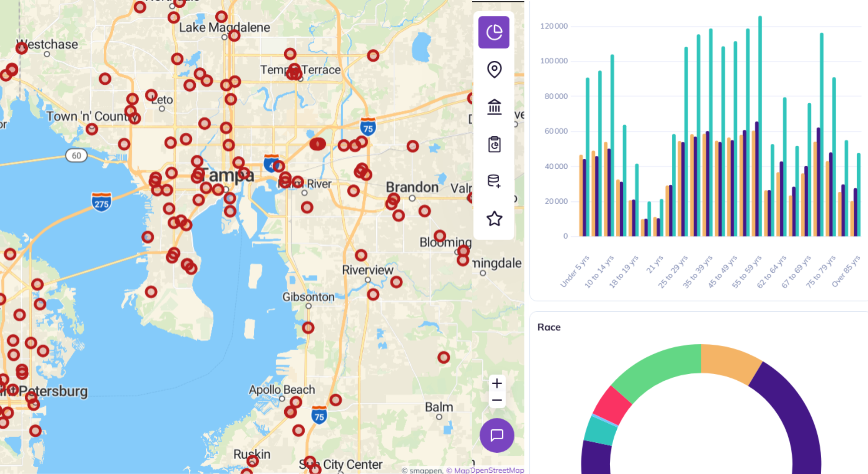The height and width of the screenshot is (474, 868).
Task: Click the plus icon to zoom in
Action: pyautogui.click(x=497, y=383)
